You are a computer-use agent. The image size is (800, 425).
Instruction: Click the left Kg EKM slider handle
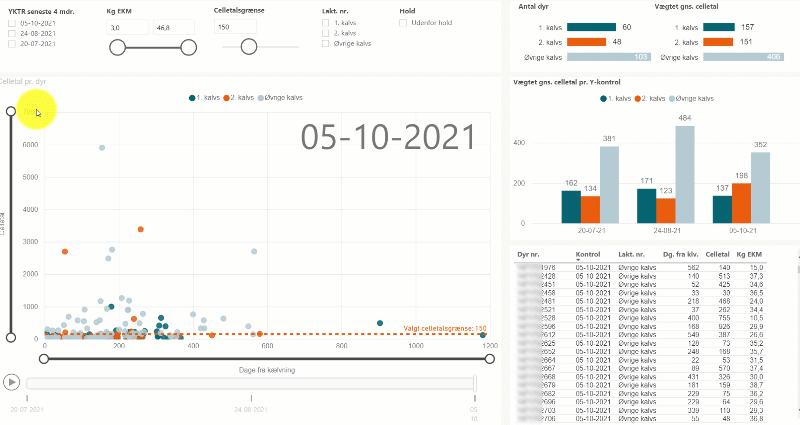tap(117, 47)
